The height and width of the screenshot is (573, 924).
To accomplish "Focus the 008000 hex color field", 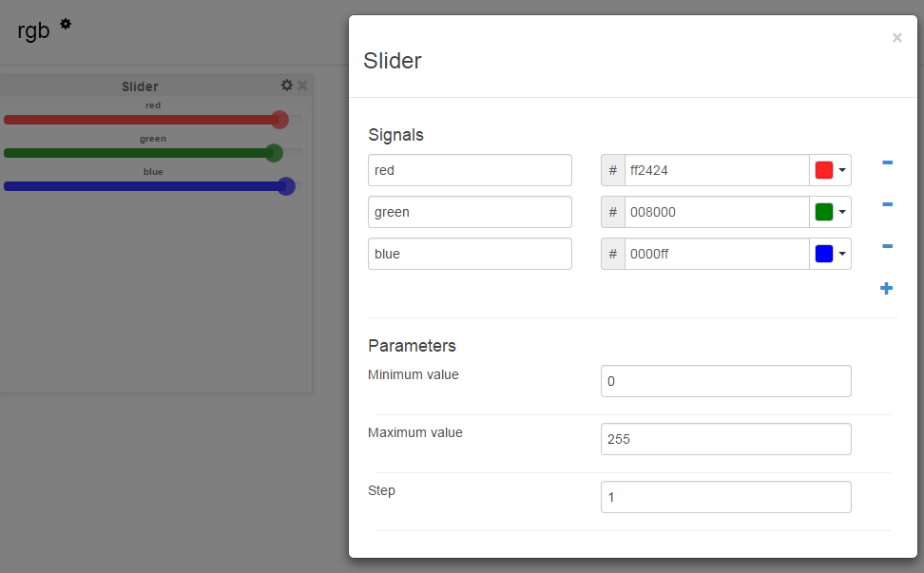I will 717,212.
